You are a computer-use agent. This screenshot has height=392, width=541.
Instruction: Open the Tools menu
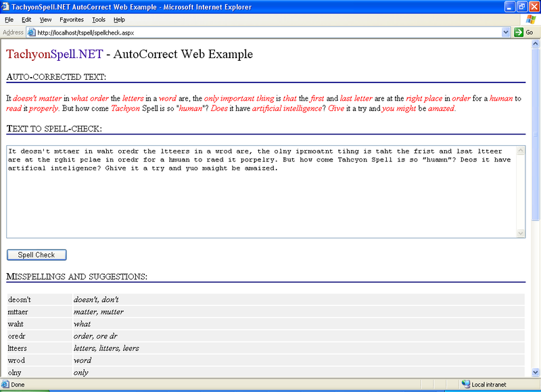tap(99, 20)
